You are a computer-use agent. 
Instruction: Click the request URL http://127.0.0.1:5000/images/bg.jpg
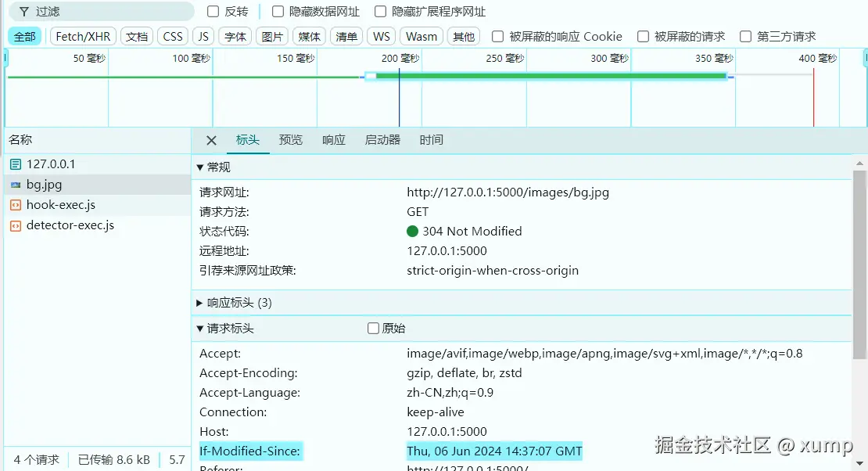[508, 192]
